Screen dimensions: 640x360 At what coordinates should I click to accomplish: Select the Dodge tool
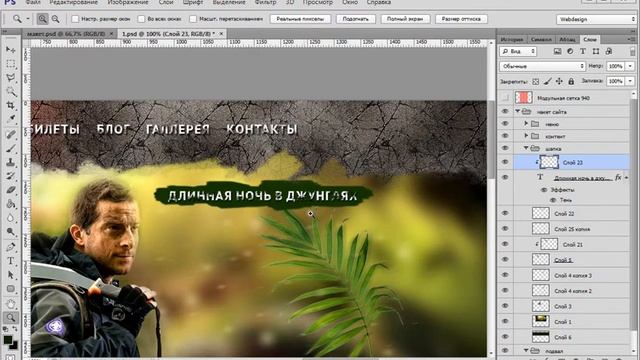pyautogui.click(x=11, y=232)
